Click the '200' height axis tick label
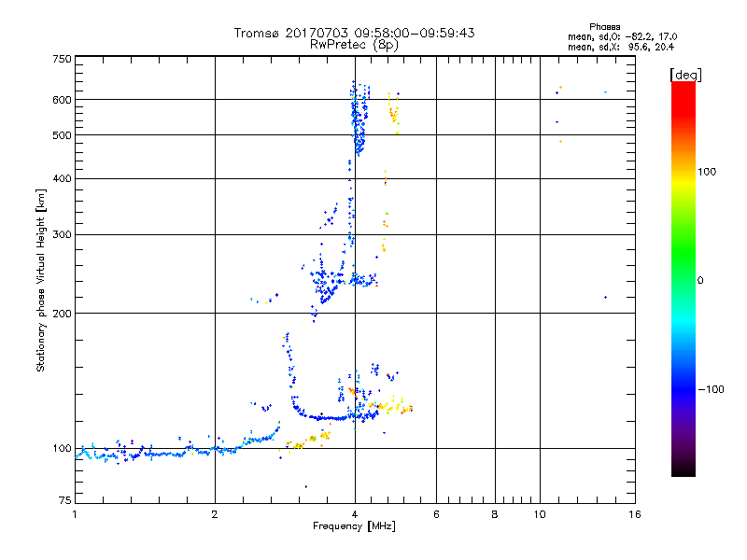 point(62,314)
